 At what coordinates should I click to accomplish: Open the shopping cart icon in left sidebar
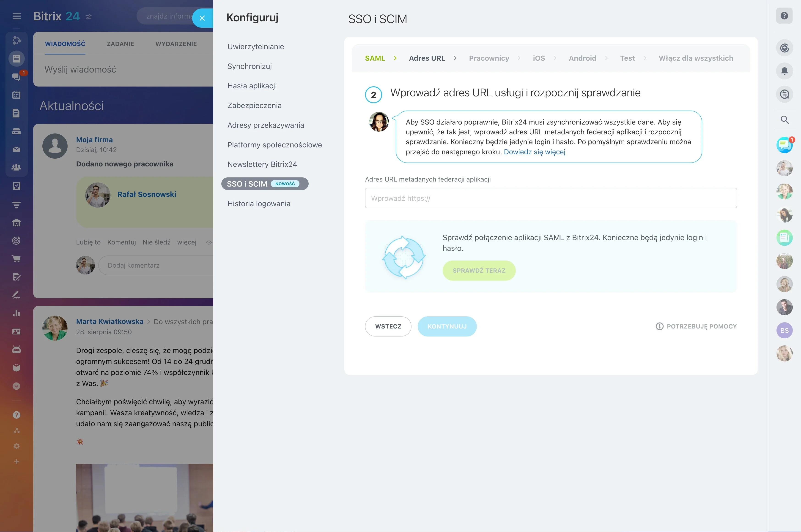(16, 259)
